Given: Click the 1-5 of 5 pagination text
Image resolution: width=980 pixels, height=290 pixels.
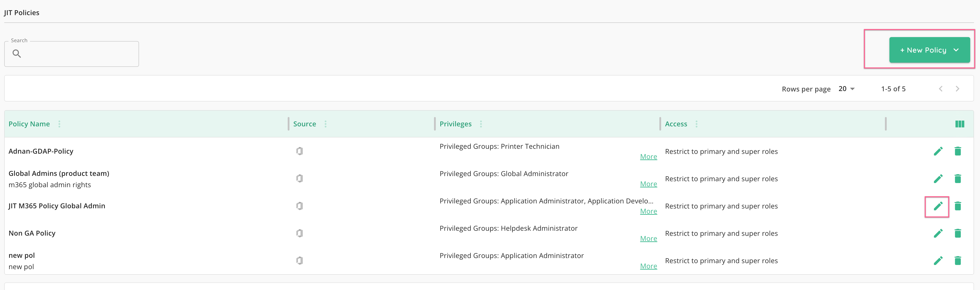Looking at the screenshot, I should [x=893, y=89].
